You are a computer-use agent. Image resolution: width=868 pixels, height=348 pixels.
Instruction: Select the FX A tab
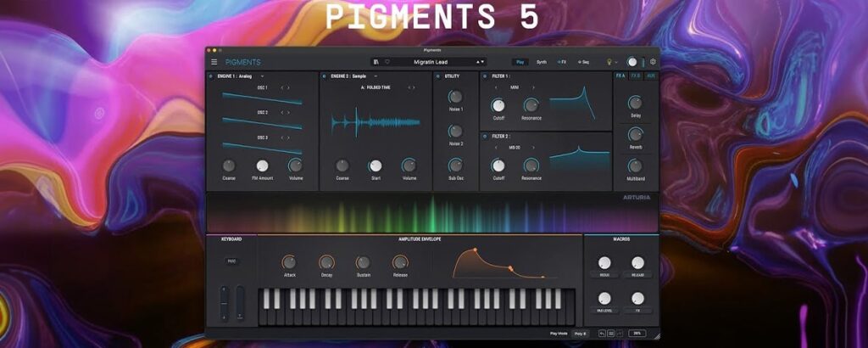(620, 76)
